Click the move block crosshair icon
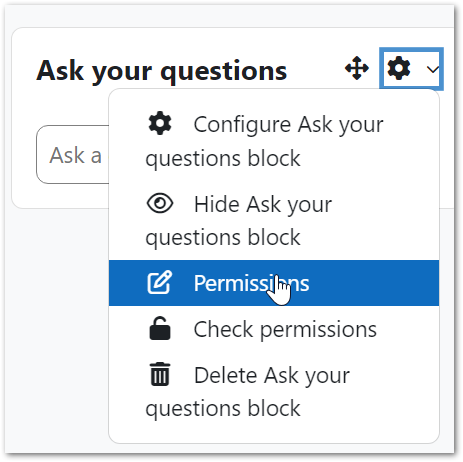 tap(357, 68)
